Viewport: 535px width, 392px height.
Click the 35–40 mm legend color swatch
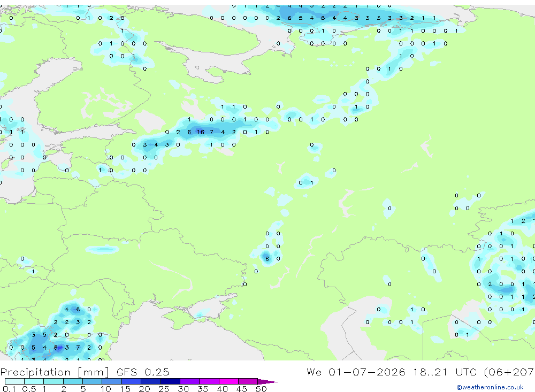[209, 381]
